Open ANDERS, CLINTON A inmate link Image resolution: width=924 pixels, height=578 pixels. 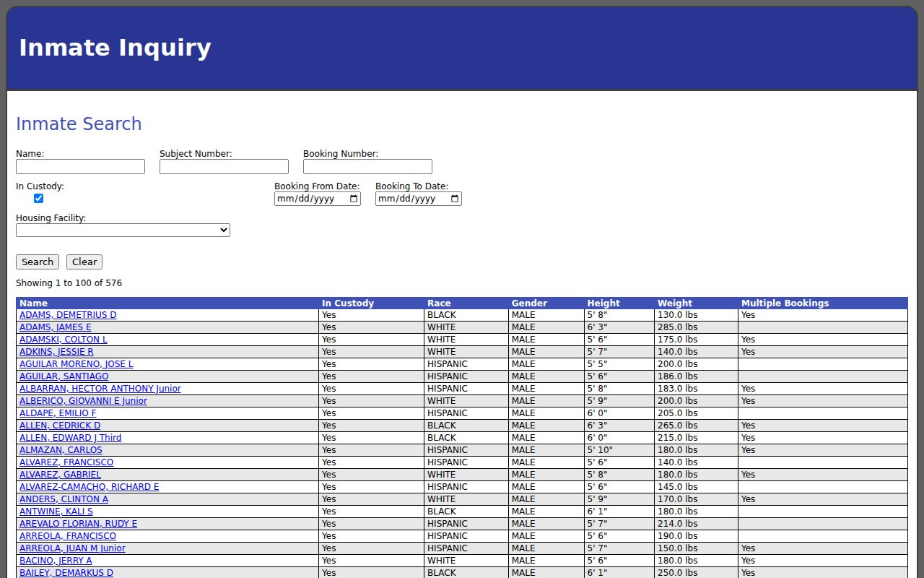pyautogui.click(x=64, y=499)
